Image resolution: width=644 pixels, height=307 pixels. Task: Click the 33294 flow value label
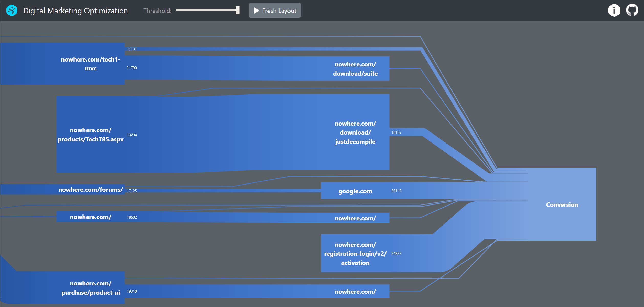click(x=132, y=135)
